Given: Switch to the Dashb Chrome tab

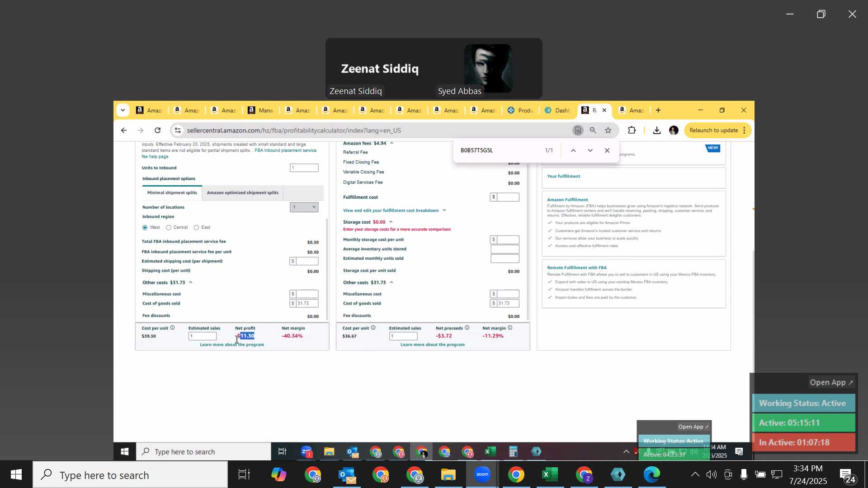Looking at the screenshot, I should [x=557, y=110].
